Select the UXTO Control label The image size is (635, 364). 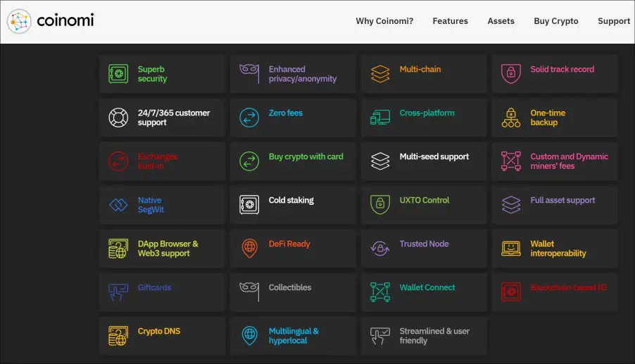tap(425, 201)
